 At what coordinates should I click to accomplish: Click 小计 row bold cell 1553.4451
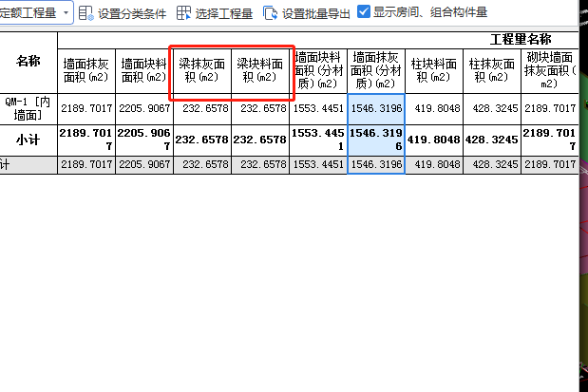[318, 140]
